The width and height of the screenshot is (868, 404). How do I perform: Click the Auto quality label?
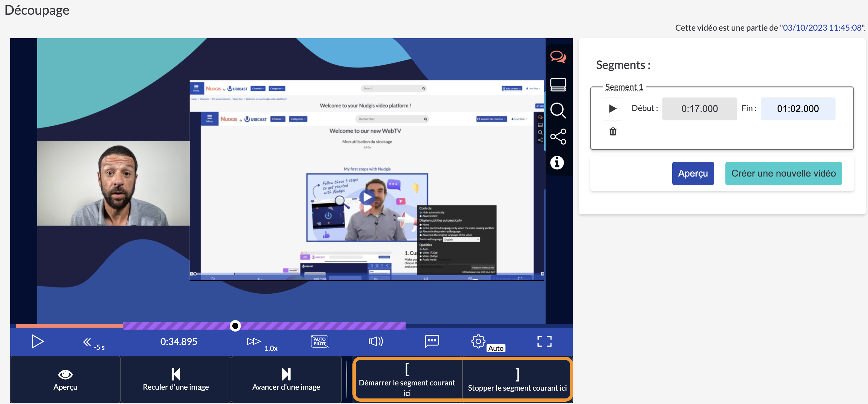[496, 348]
